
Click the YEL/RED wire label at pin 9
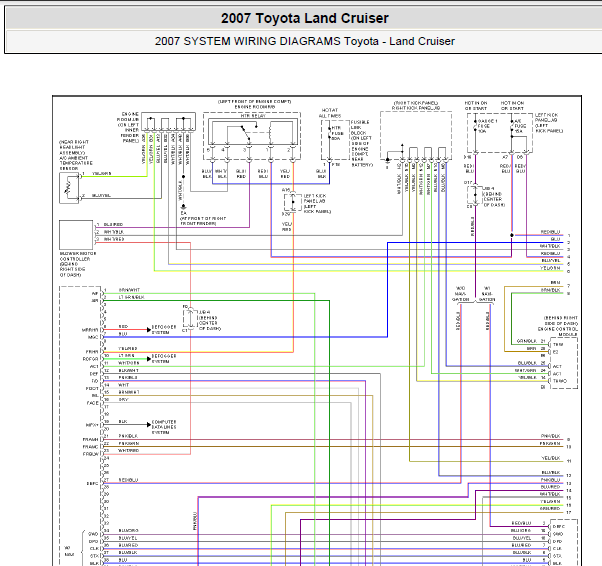point(128,348)
